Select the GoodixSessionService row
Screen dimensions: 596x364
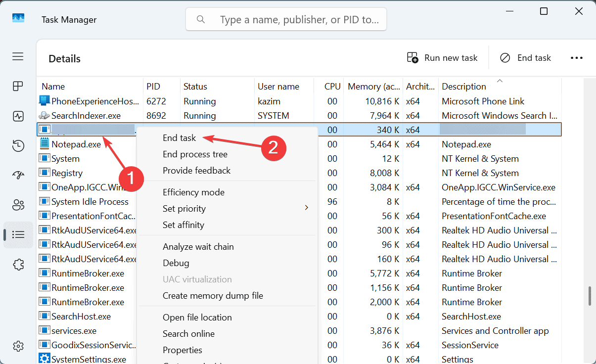point(300,345)
